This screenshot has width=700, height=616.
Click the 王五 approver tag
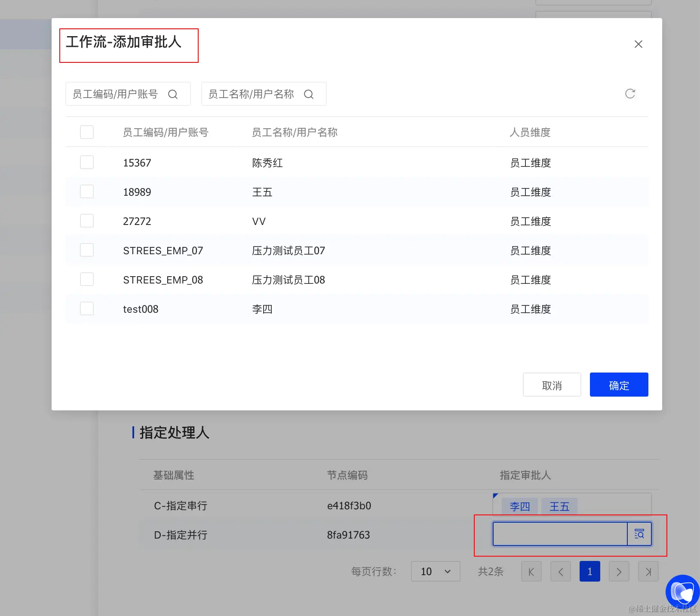tap(559, 507)
